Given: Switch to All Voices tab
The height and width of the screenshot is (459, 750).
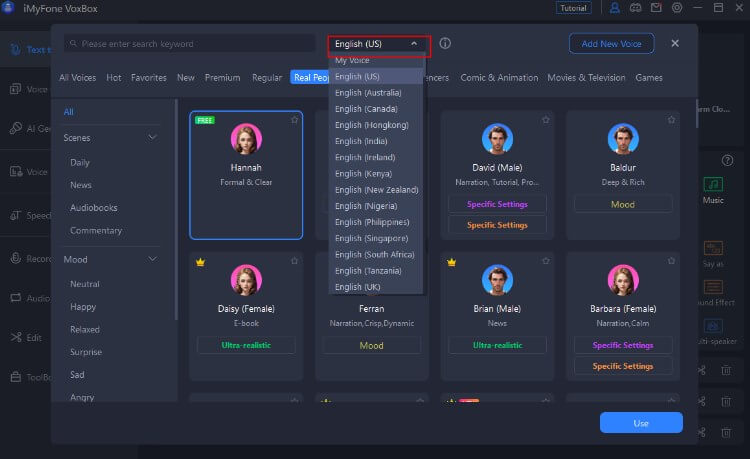Looking at the screenshot, I should tap(77, 77).
